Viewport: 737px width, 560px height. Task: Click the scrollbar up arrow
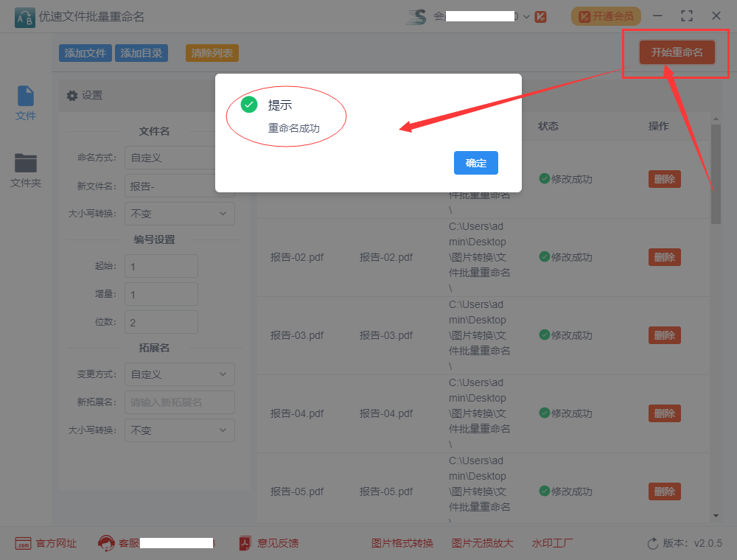pos(716,119)
